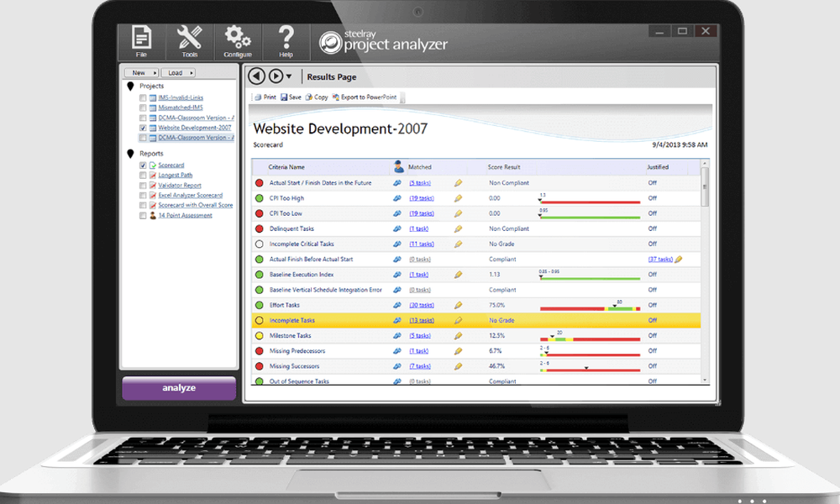Click the pencil icon beside CPI Too High

(457, 197)
